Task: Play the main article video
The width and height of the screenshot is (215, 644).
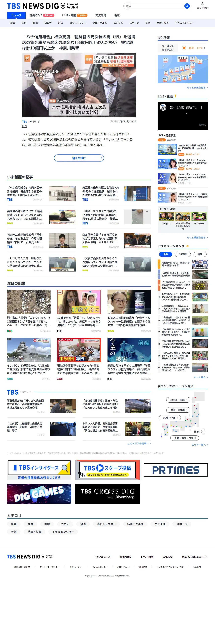Action: point(79,85)
